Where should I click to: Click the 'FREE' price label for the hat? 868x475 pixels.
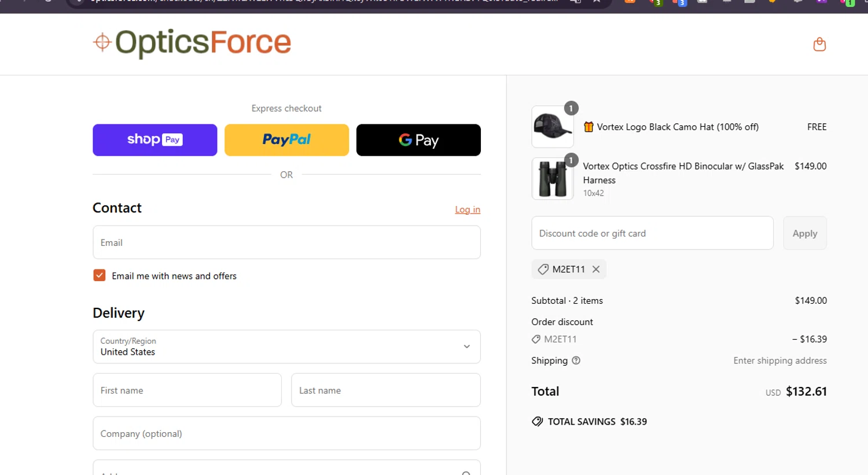click(x=817, y=127)
